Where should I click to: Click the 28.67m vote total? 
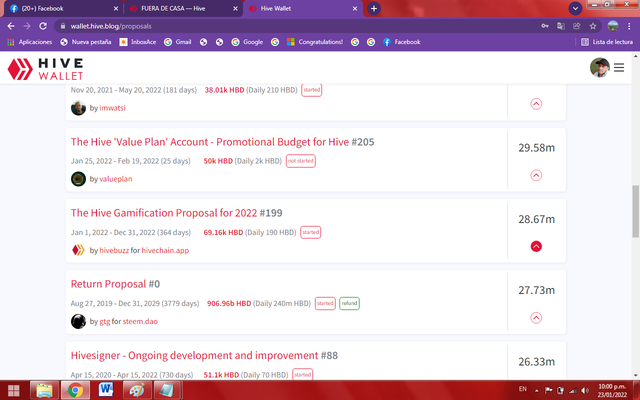tap(536, 219)
